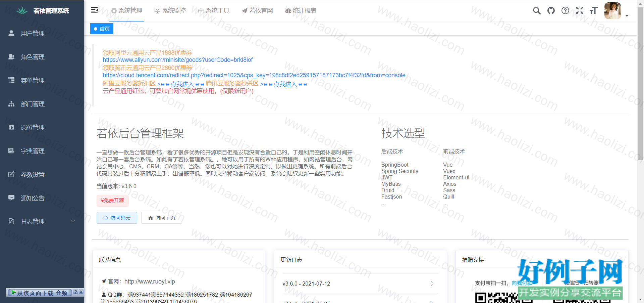This screenshot has width=644, height=303.
Task: Open the aliyun.com coupon link
Action: click(178, 60)
